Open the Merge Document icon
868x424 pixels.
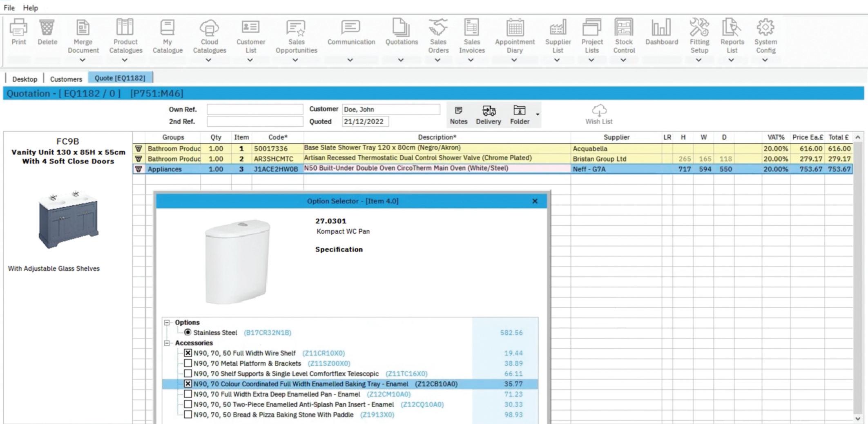click(83, 27)
